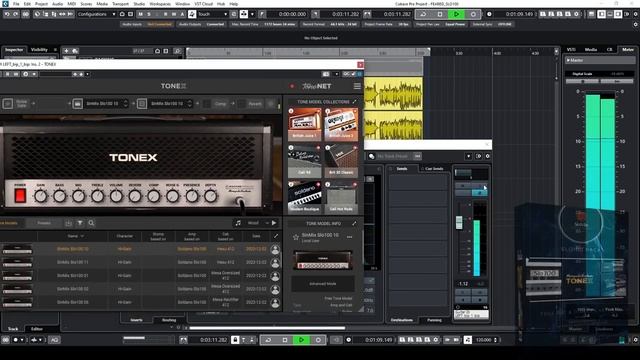Click the search magnifier in TONEX browser
640x360 pixels.
pos(91,223)
